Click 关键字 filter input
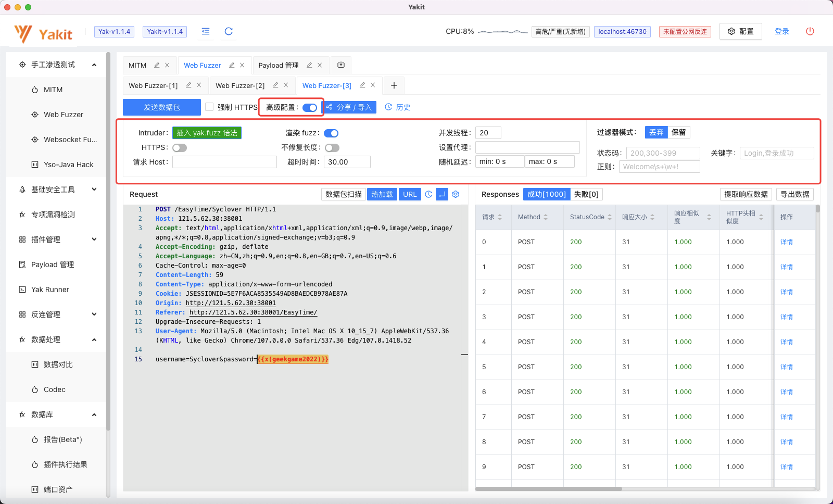Viewport: 833px width, 504px height. pyautogui.click(x=777, y=153)
